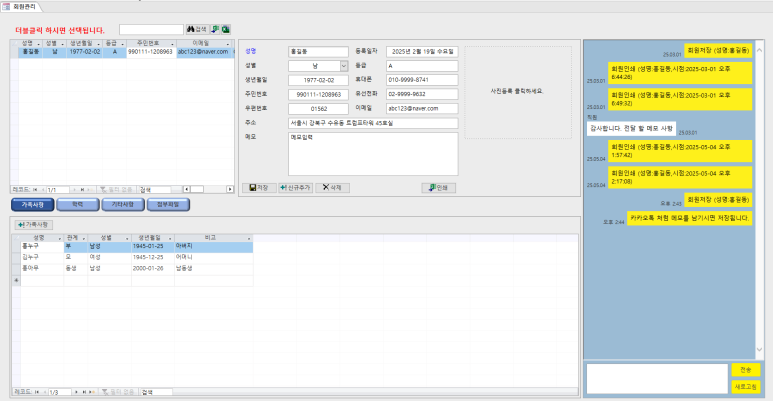Viewport: 773px width, 401px height.
Task: Click 신규추가 to add a new member
Action: tap(294, 187)
